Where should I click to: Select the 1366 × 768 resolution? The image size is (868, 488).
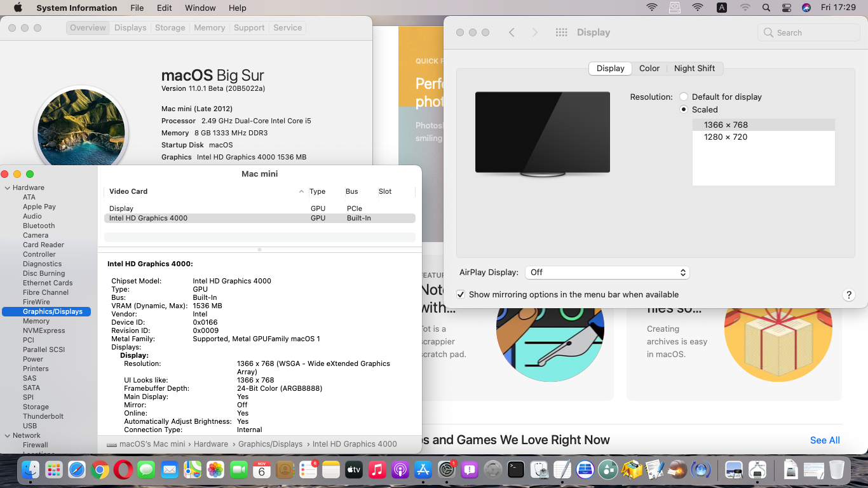763,125
